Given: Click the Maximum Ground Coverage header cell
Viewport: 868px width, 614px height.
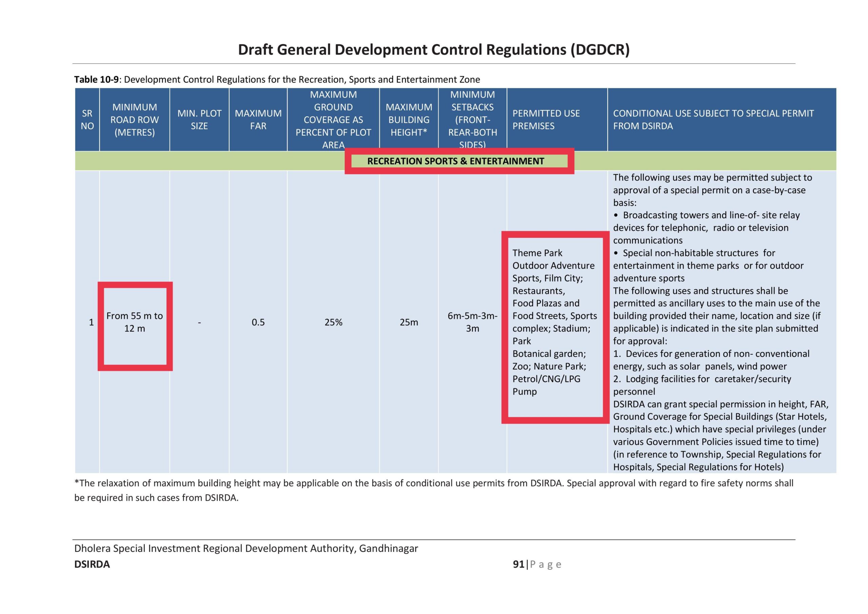Looking at the screenshot, I should tap(333, 119).
